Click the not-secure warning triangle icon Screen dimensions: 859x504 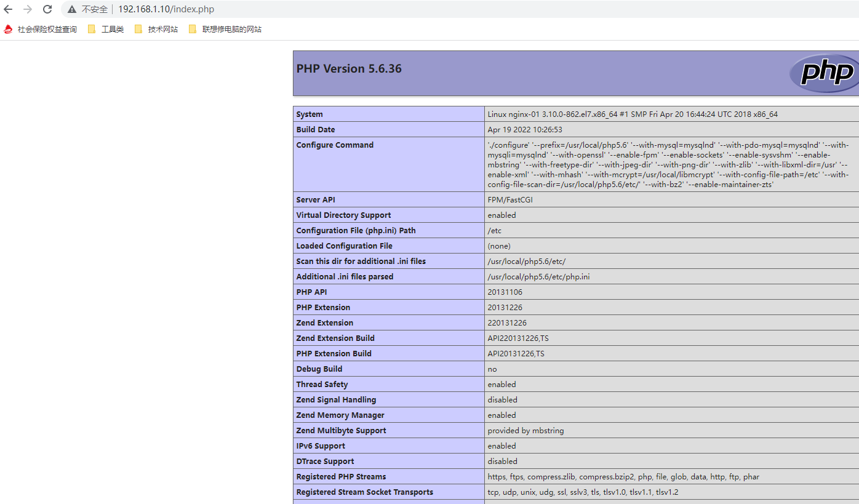pyautogui.click(x=72, y=9)
